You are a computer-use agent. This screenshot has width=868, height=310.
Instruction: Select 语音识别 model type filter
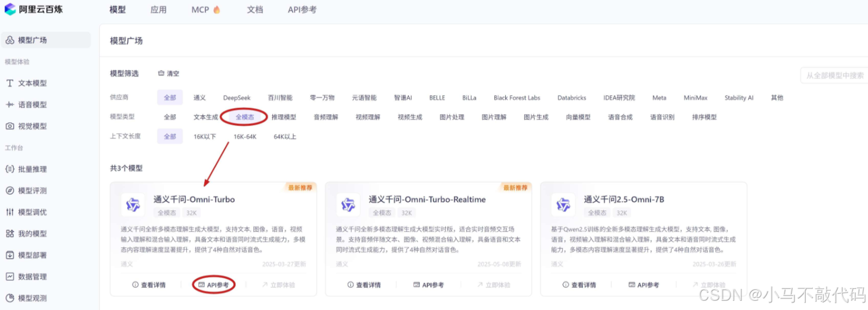[662, 117]
